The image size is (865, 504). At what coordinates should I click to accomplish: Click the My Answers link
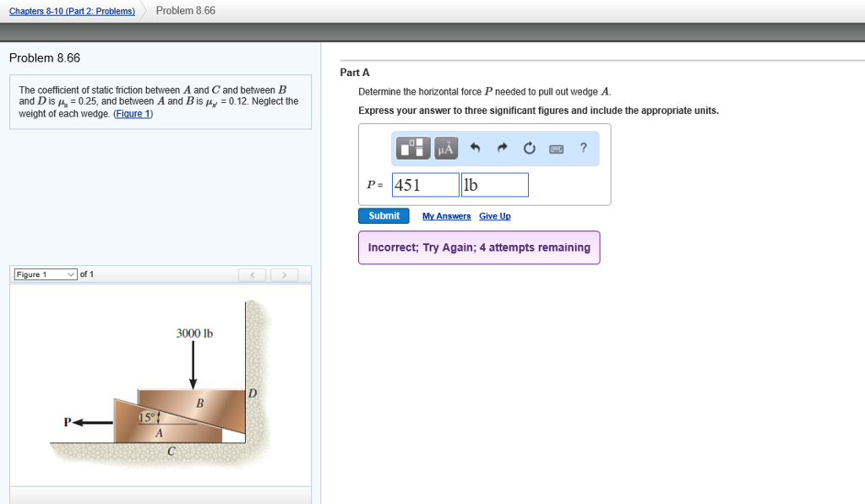[446, 216]
